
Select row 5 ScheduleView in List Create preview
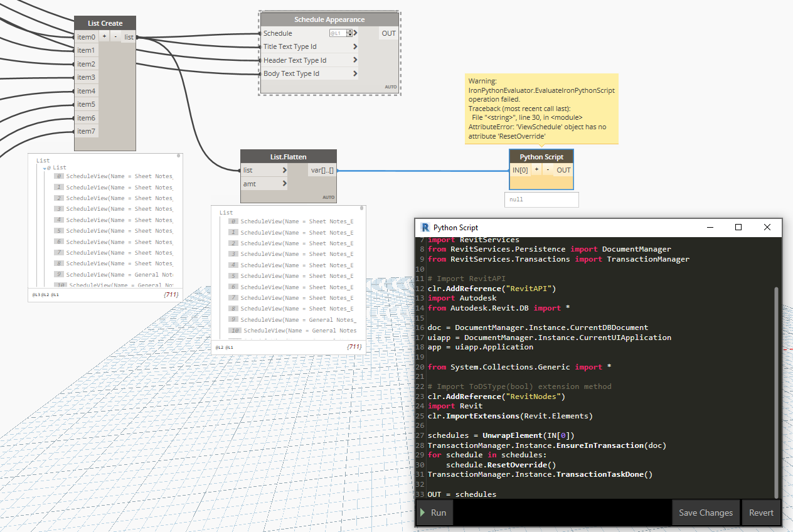point(114,231)
